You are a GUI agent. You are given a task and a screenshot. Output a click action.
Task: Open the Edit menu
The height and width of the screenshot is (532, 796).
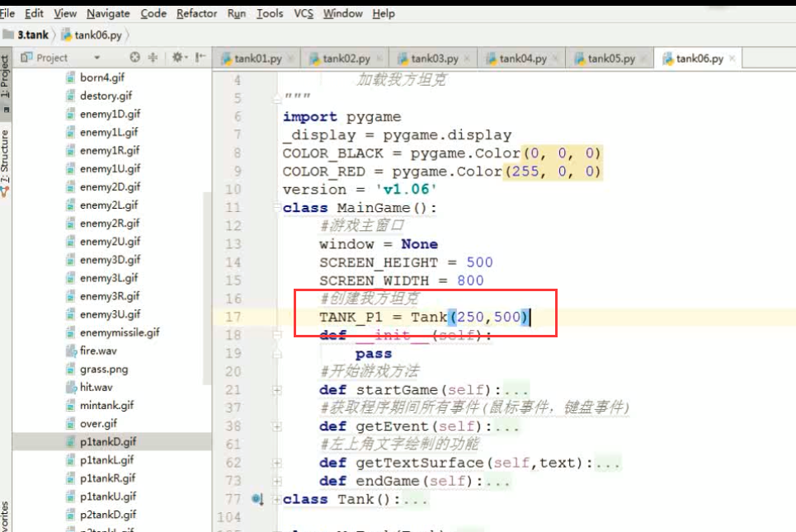[34, 14]
